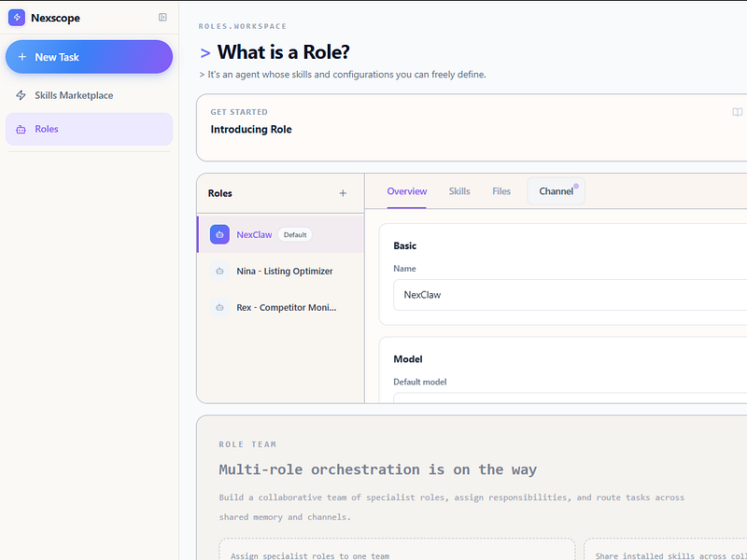Click the Default badge next to NexClaw
The height and width of the screenshot is (560, 747).
(x=295, y=235)
